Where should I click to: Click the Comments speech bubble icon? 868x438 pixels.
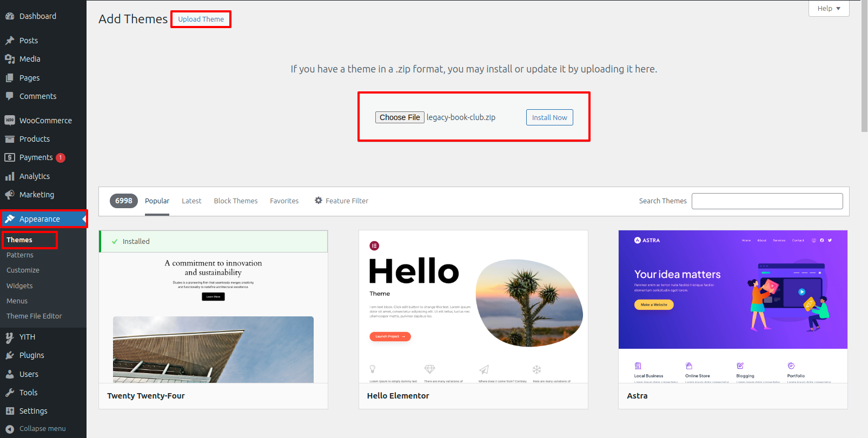(x=10, y=96)
